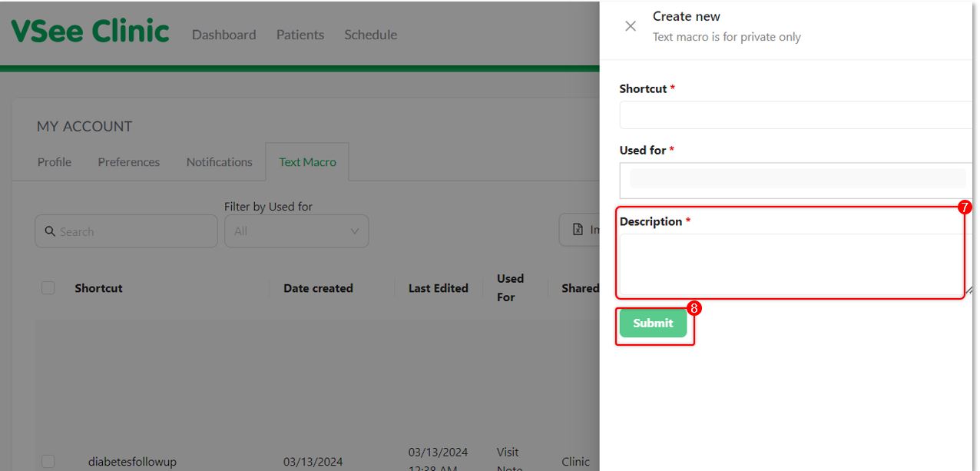Check the diabetesfollowup row checkbox
This screenshot has height=471, width=980.
pyautogui.click(x=48, y=462)
